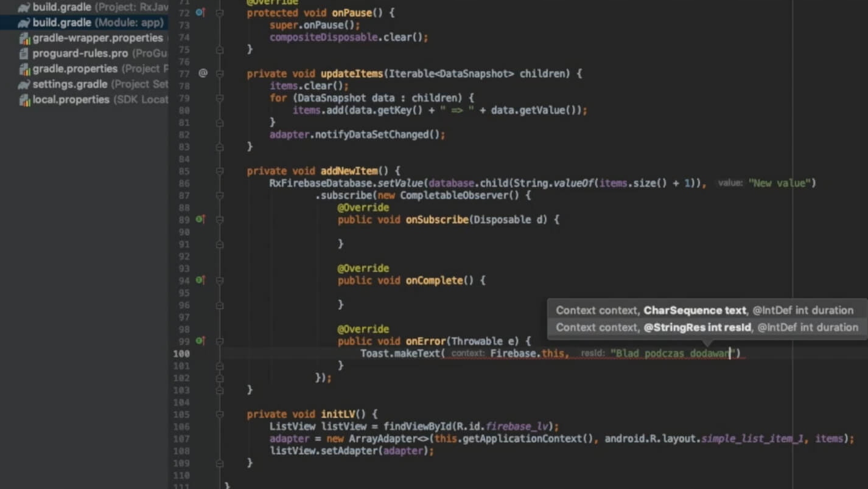
Task: Click simple_list_item_1 in the ArrayAdapter line
Action: pos(753,439)
